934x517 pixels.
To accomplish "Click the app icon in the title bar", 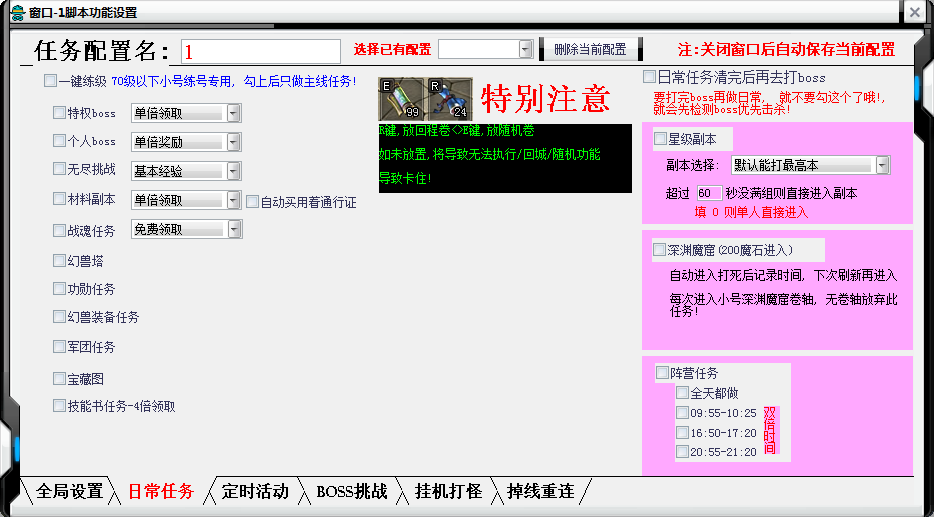I will [x=18, y=13].
